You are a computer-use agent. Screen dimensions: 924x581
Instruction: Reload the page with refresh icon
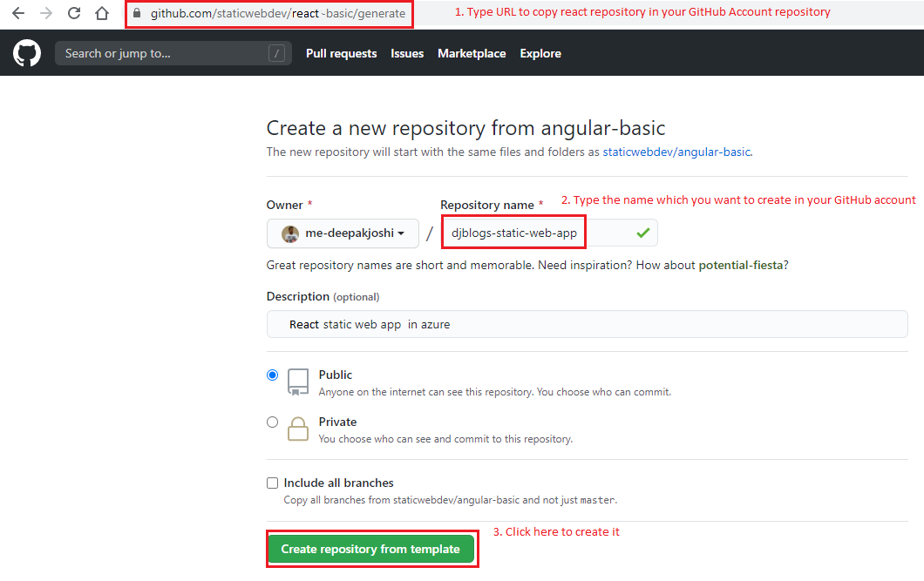(74, 13)
